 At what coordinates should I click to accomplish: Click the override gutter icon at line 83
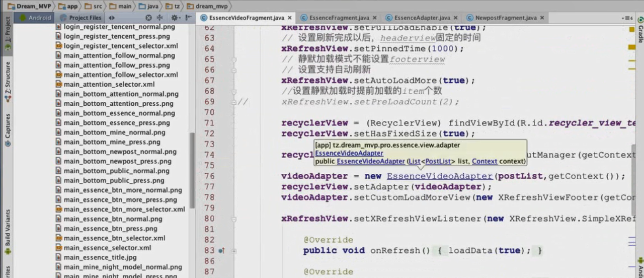221,250
